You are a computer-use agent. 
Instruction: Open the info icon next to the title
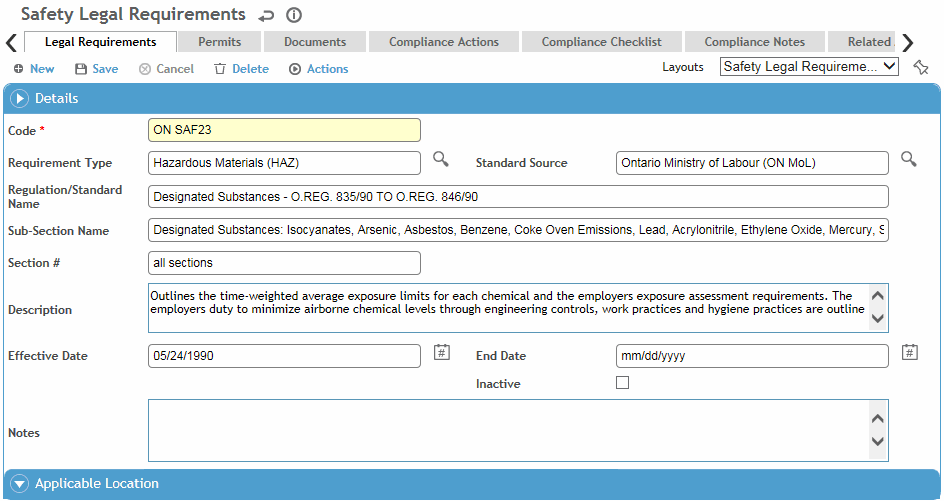click(294, 15)
